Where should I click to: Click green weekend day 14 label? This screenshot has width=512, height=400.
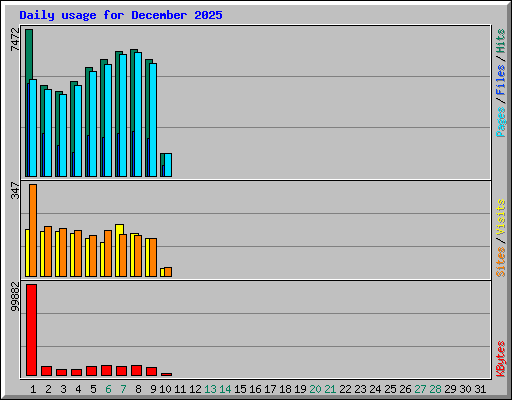(225, 389)
